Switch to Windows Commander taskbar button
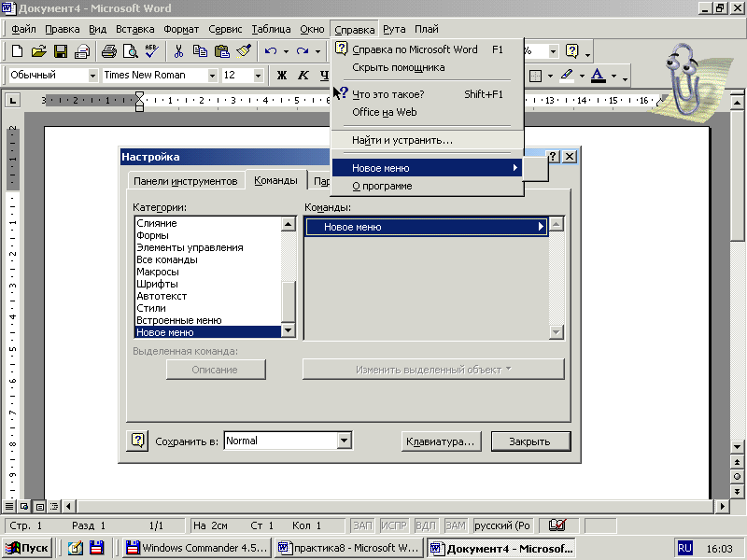The image size is (747, 560). tap(197, 548)
